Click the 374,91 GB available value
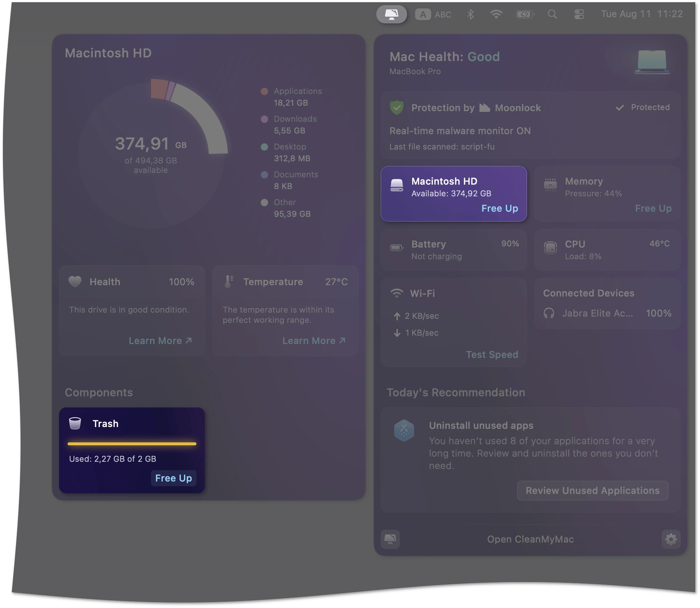This screenshot has width=700, height=608. (x=151, y=144)
